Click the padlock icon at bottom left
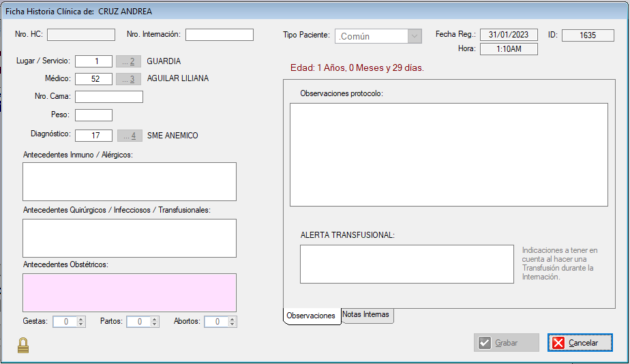Viewport: 630px width, 364px height. click(24, 346)
